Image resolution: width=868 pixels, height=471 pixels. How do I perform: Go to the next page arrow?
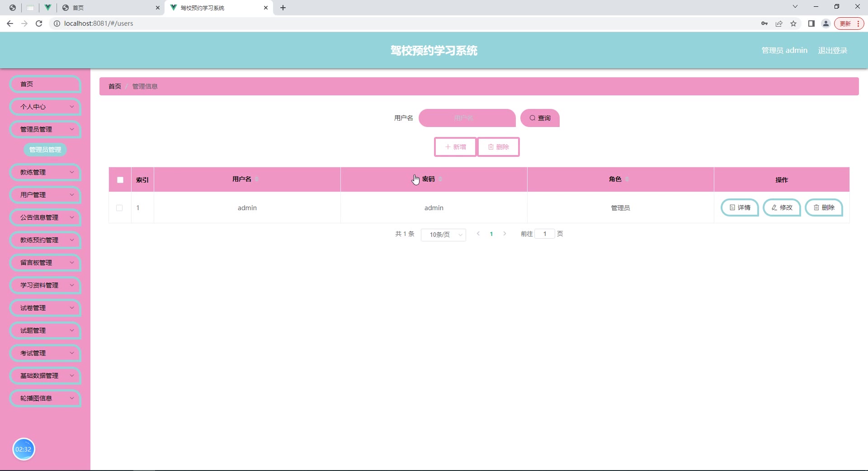pos(505,234)
